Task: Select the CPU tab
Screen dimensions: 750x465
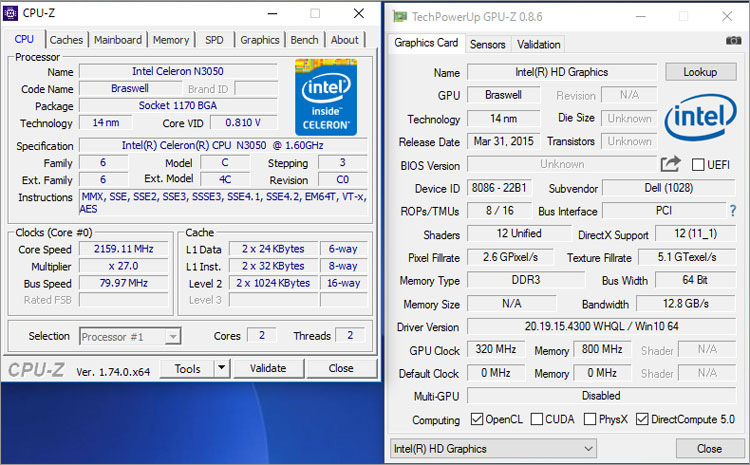Action: [24, 39]
